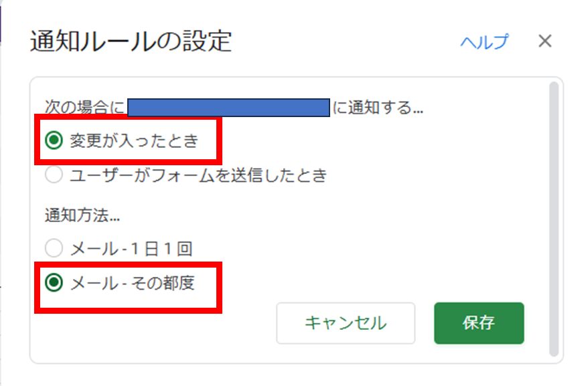588x386 pixels.
Task: Enable the メール - その都度 radio button
Action: [x=52, y=283]
